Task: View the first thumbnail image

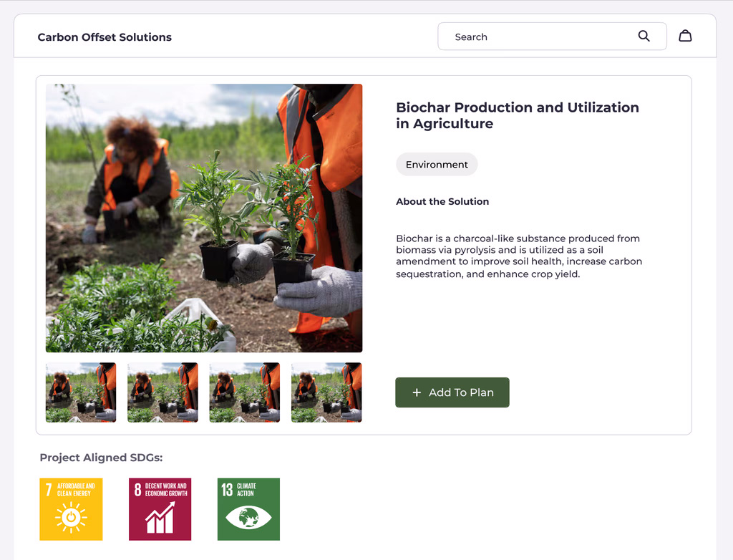Action: (x=81, y=392)
